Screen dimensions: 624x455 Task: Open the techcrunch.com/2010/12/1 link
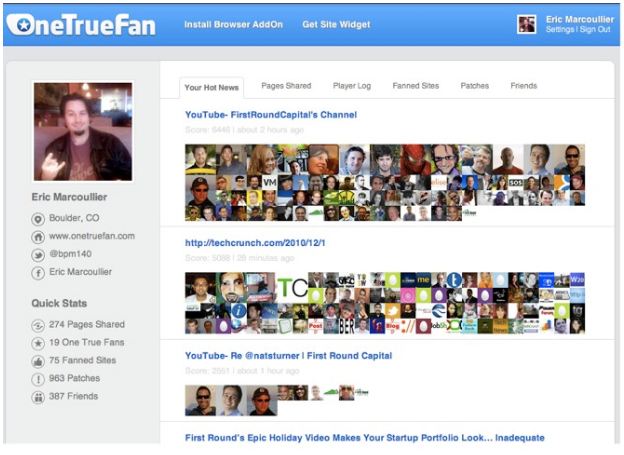coord(255,243)
